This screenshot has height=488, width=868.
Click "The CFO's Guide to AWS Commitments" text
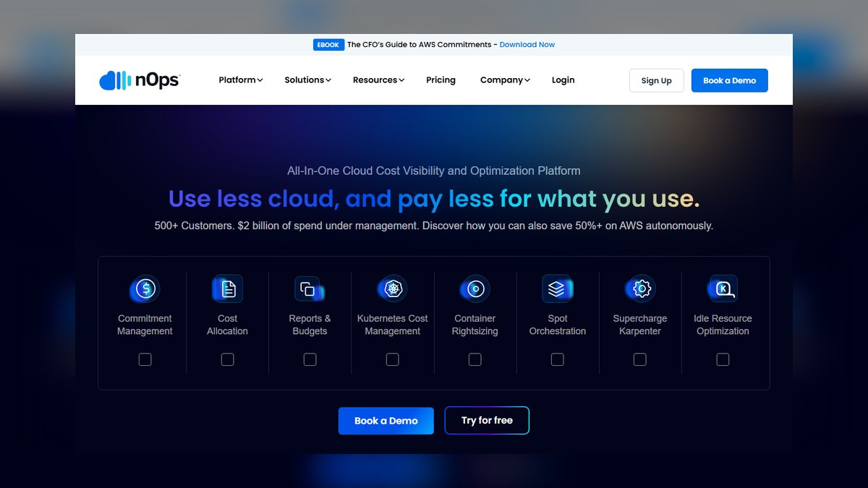tap(419, 45)
